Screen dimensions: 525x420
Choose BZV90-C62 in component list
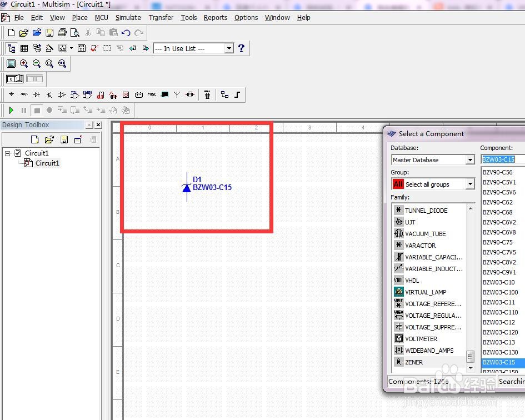(x=498, y=202)
